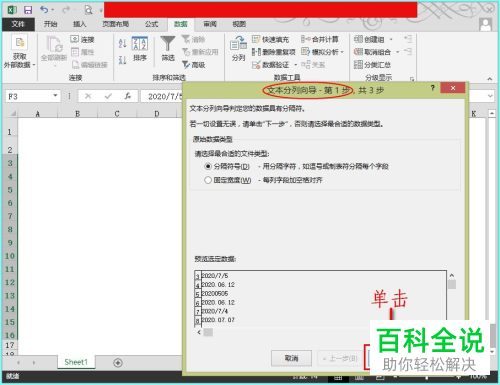Click the Excel application icon in the title bar
This screenshot has height=385, width=500.
click(x=12, y=10)
